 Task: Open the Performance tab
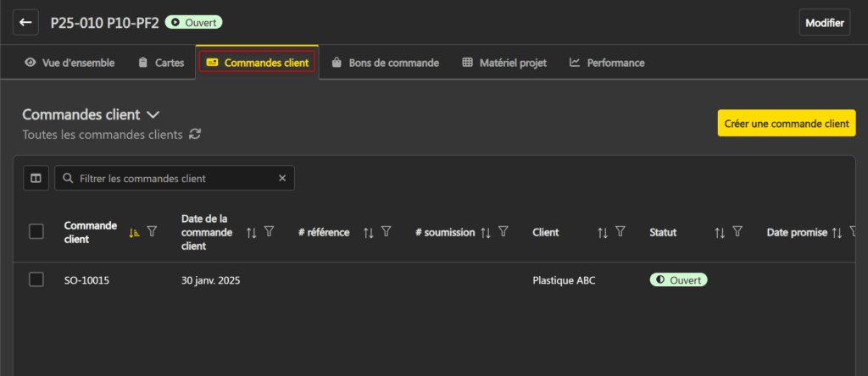(x=607, y=63)
